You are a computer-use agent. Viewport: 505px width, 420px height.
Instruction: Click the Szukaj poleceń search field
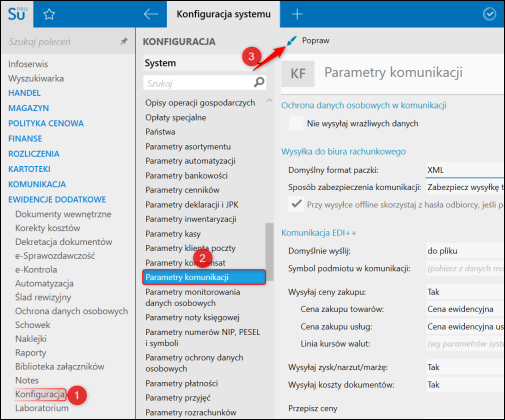(62, 41)
